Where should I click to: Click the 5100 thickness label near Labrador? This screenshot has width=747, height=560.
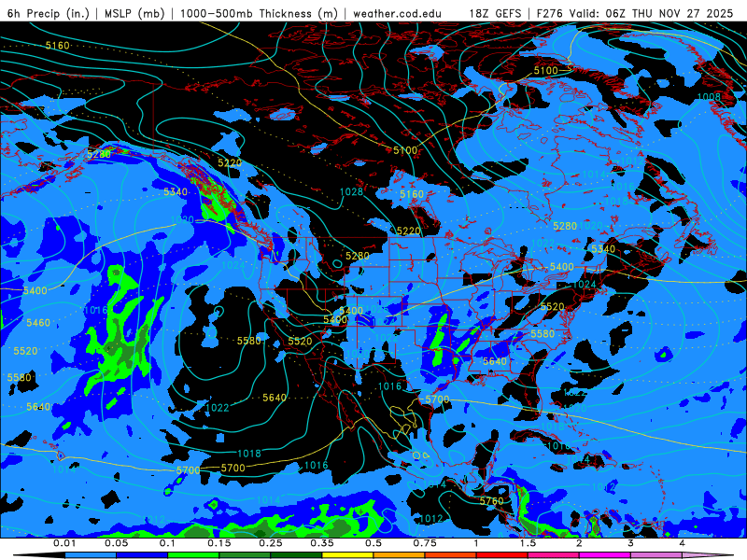(545, 71)
